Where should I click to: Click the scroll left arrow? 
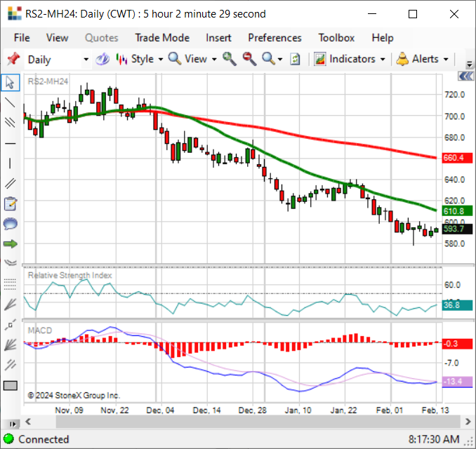[28, 422]
